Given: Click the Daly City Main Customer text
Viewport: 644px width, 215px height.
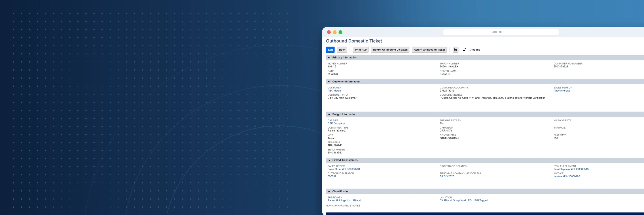Looking at the screenshot, I should coord(342,98).
